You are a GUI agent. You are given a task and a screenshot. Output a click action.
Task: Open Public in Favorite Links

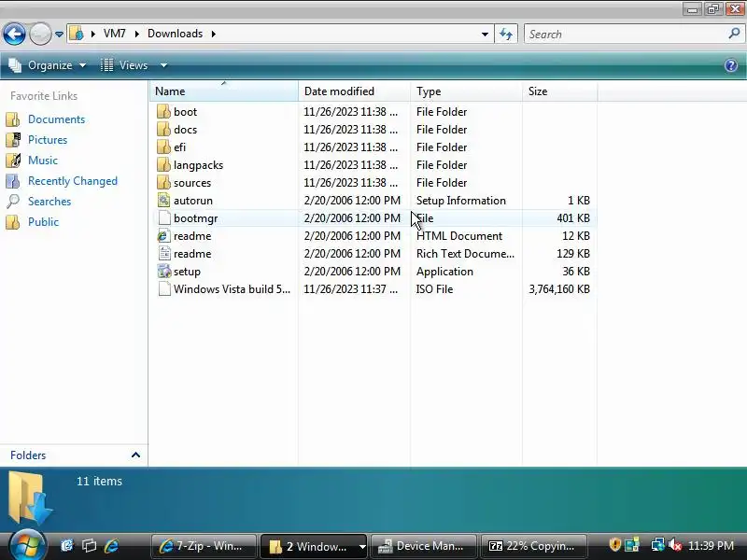click(x=43, y=222)
